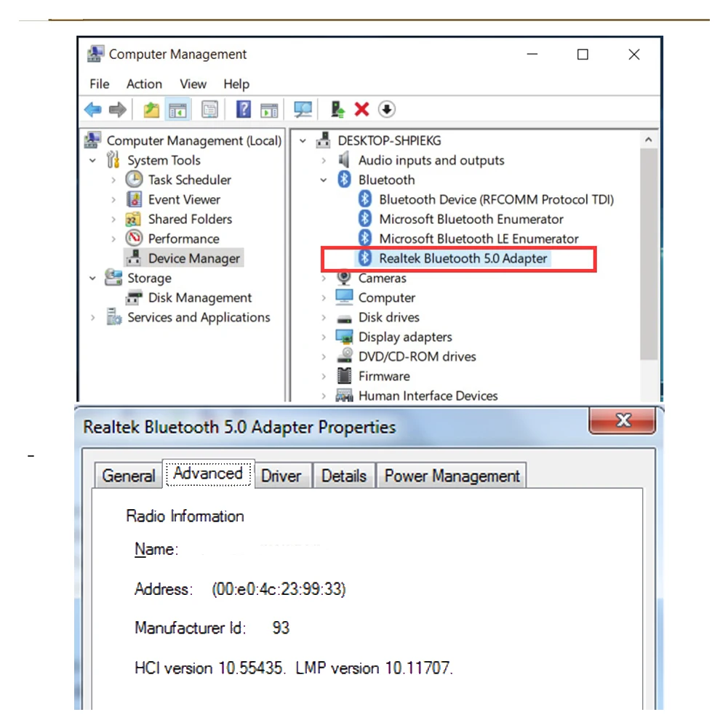
Task: Switch to the Details tab
Action: [343, 476]
